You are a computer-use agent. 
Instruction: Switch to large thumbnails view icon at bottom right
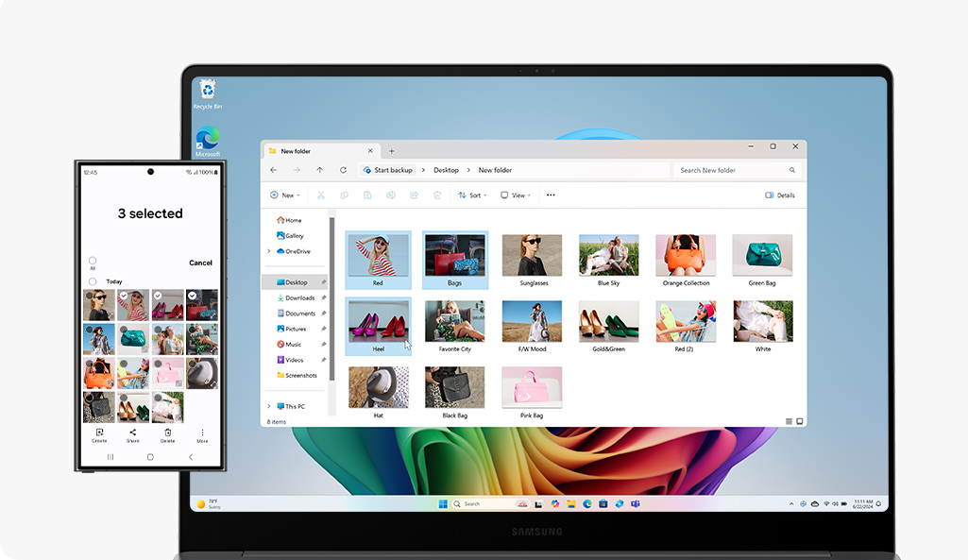[x=800, y=421]
